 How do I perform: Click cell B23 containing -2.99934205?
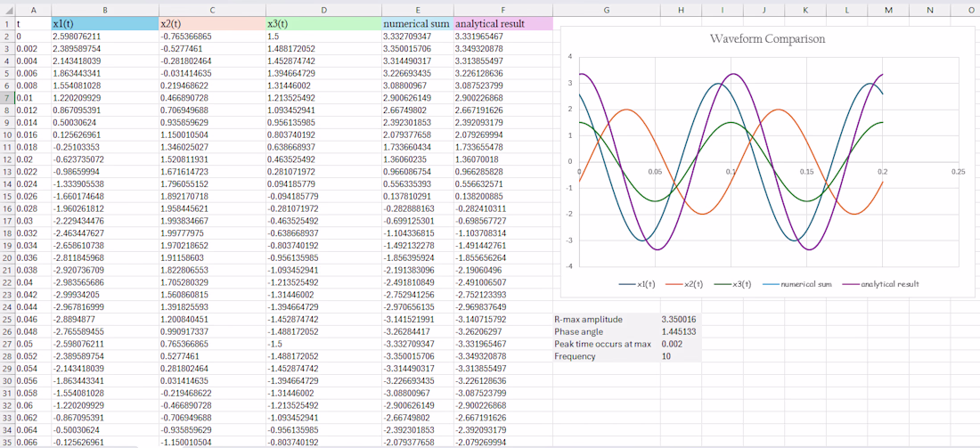pyautogui.click(x=104, y=295)
